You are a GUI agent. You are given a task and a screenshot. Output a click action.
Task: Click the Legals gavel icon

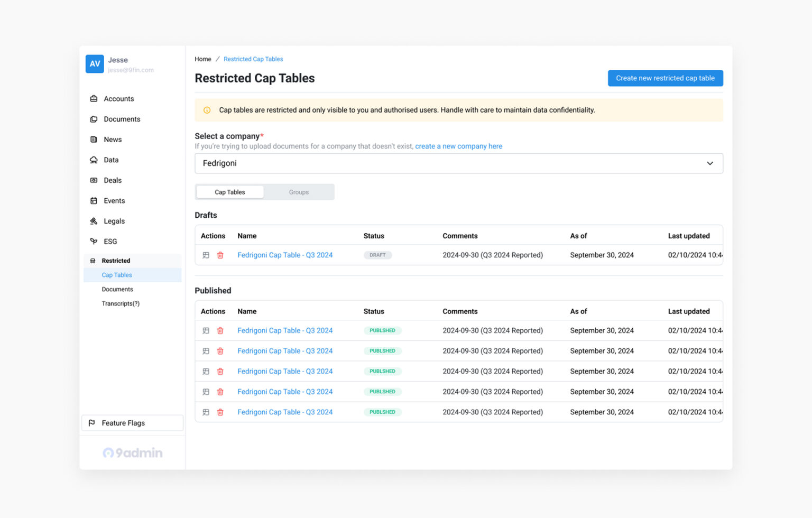click(x=94, y=221)
